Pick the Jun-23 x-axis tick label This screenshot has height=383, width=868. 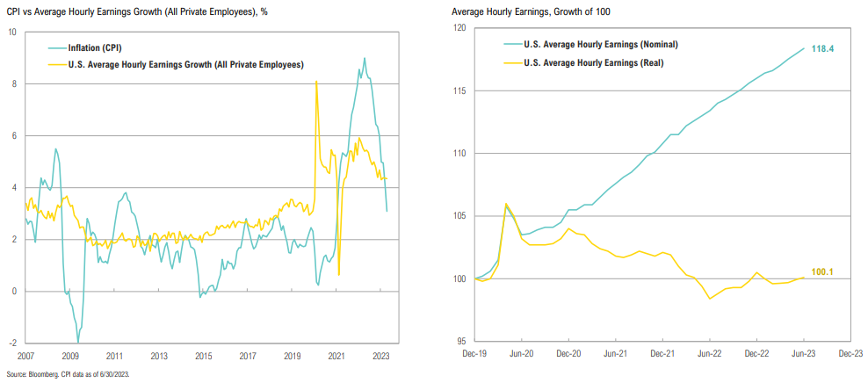[803, 354]
